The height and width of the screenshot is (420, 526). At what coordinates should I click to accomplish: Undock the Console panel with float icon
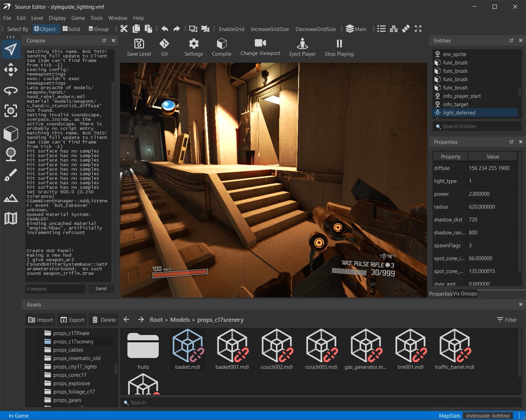pos(104,40)
